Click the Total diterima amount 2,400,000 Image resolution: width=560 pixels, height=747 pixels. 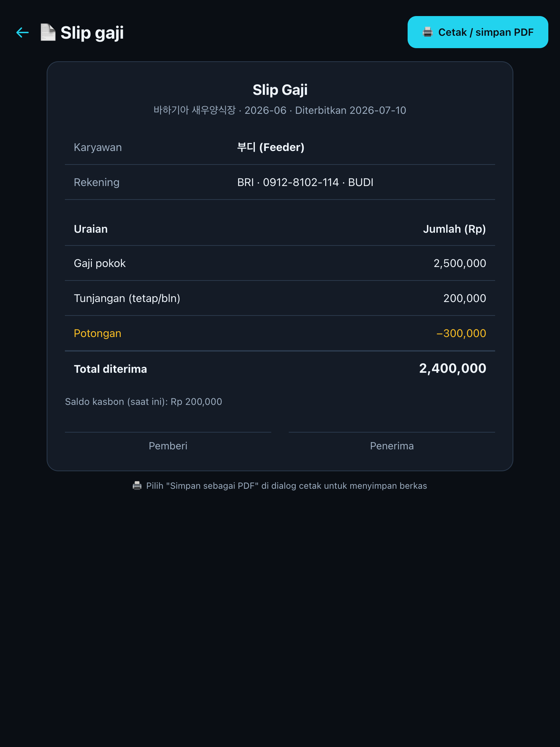tap(452, 368)
